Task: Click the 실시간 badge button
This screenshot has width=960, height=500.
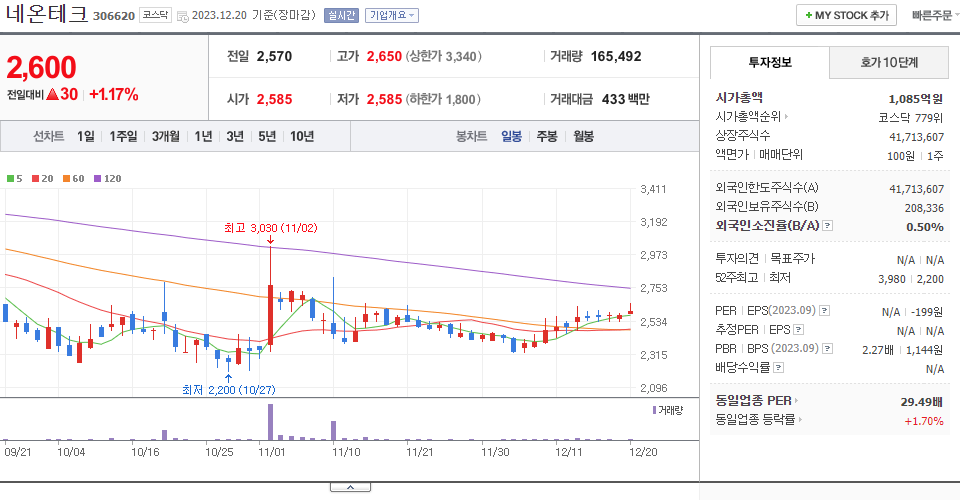Action: [341, 15]
